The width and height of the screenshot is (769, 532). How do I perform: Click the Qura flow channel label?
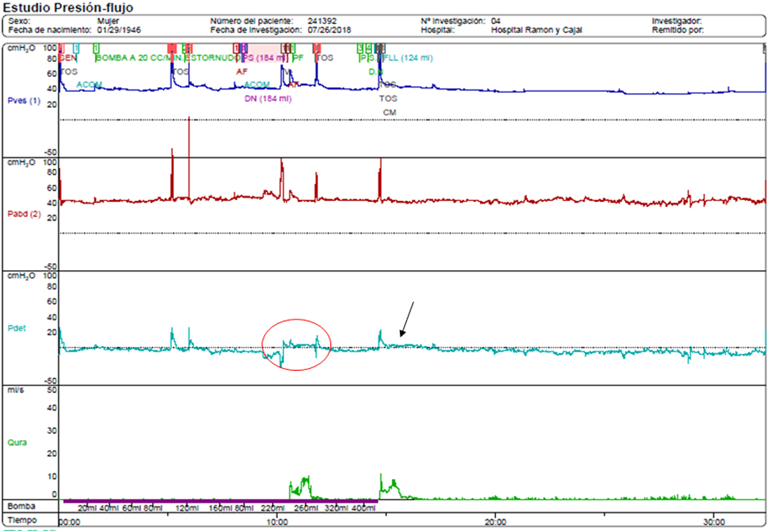[x=17, y=443]
